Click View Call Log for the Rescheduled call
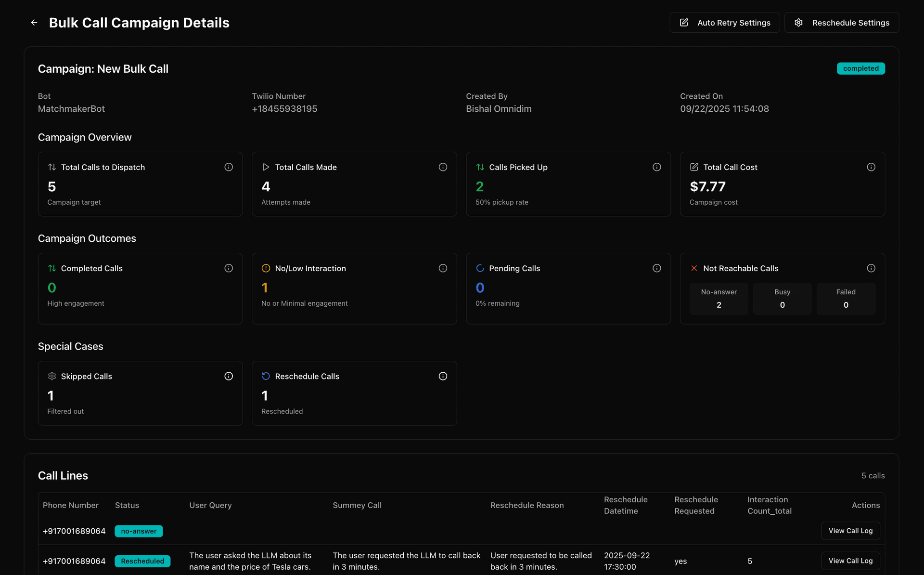This screenshot has height=575, width=924. point(850,561)
